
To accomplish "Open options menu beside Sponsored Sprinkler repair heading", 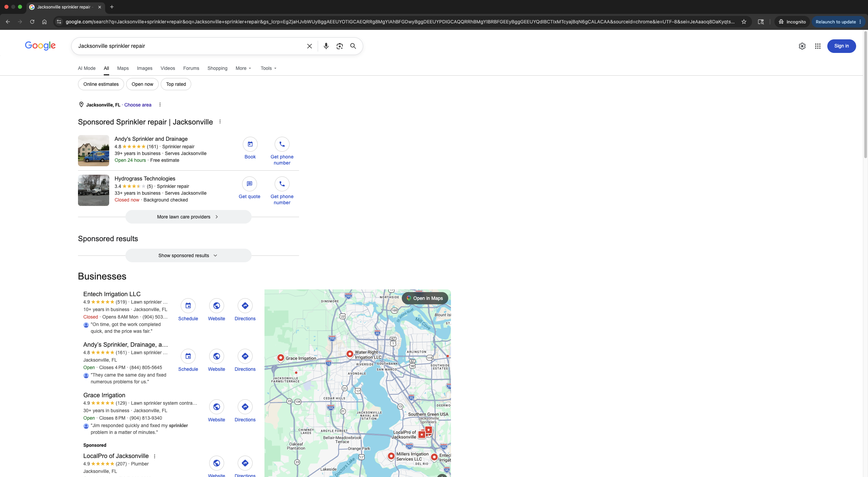I will (x=220, y=121).
